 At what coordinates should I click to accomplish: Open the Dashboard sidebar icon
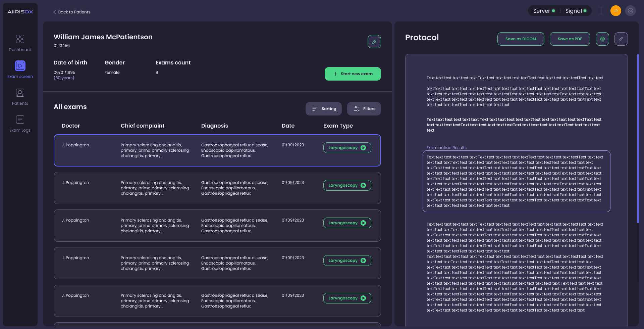pos(20,39)
